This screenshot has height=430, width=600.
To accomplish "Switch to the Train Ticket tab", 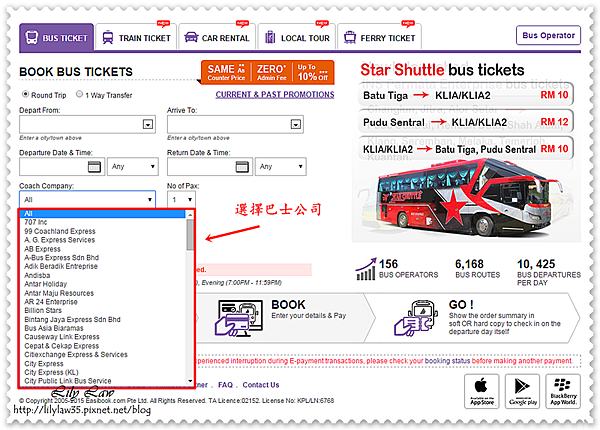I will click(x=136, y=37).
